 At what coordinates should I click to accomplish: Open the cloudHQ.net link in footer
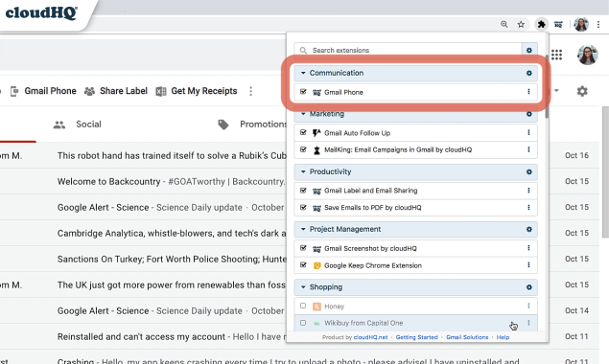(370, 337)
